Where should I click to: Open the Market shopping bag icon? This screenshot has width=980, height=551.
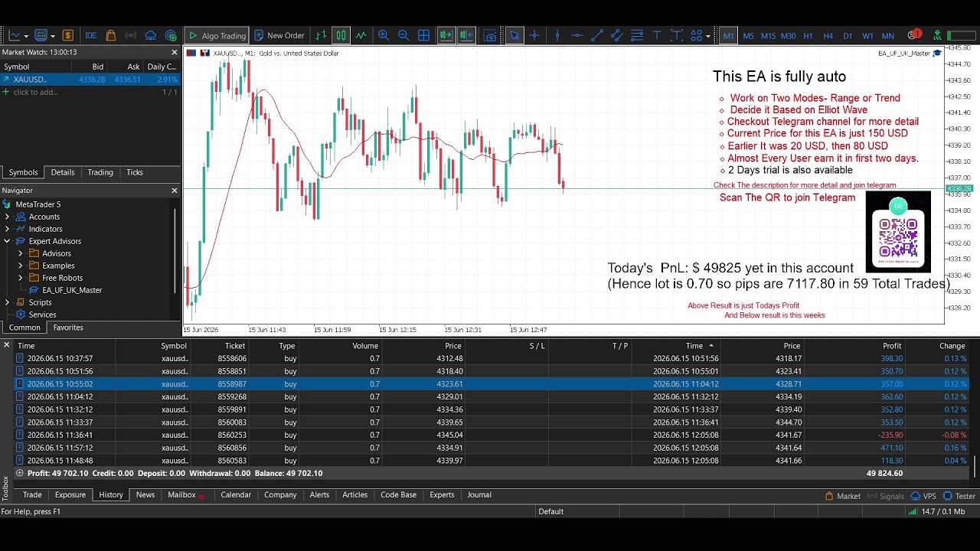point(111,35)
